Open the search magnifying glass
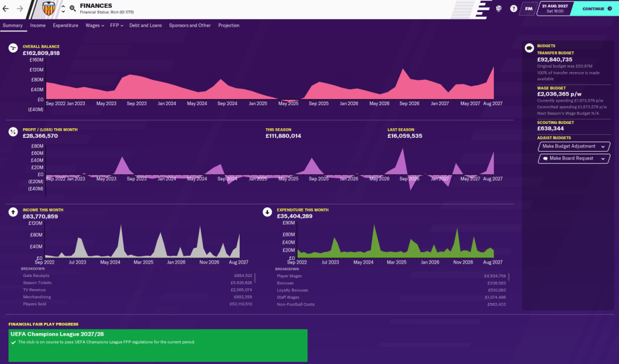Screen dimensions: 619x364 pos(73,8)
